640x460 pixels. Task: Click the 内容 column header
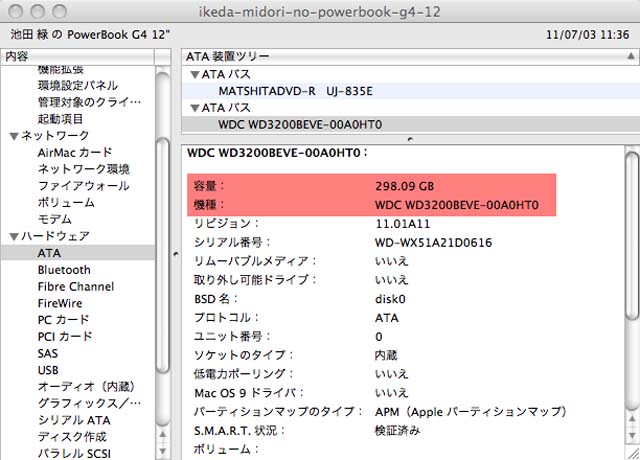click(78, 56)
